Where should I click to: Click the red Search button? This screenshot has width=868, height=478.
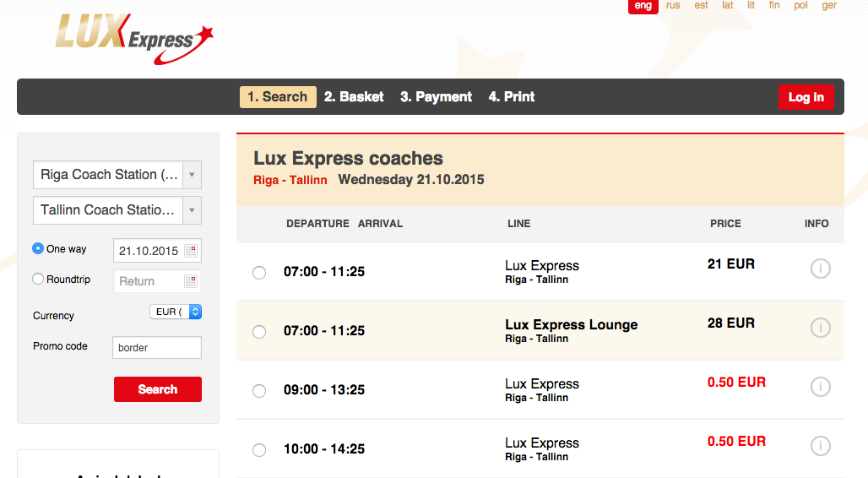click(158, 389)
